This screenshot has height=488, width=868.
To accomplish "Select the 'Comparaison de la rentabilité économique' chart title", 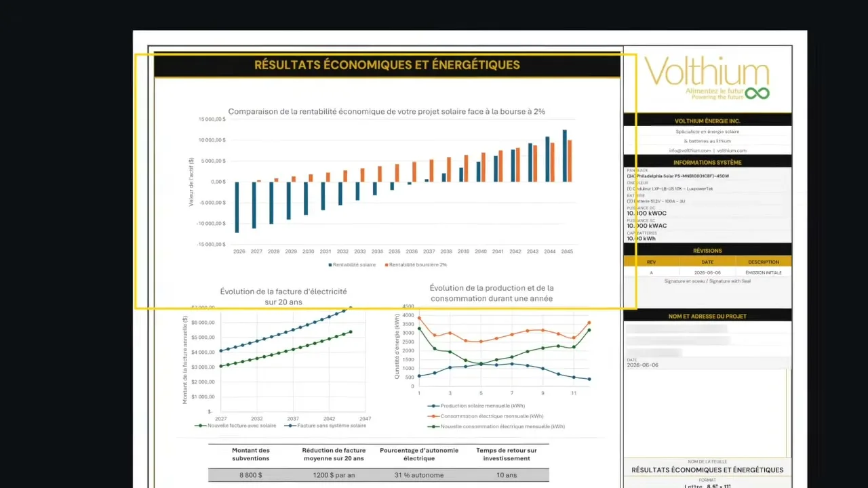I will tap(387, 111).
